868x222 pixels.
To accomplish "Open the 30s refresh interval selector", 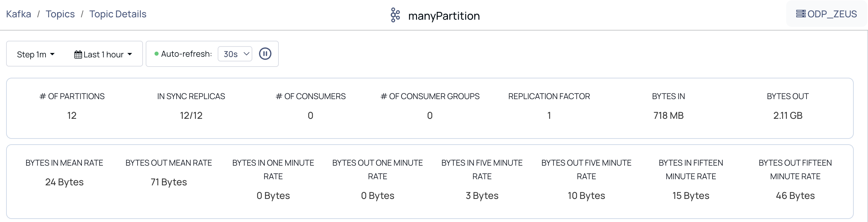I will pyautogui.click(x=235, y=54).
